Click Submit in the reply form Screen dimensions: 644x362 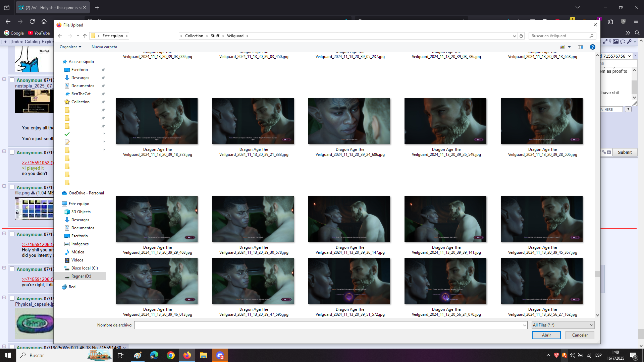[625, 152]
